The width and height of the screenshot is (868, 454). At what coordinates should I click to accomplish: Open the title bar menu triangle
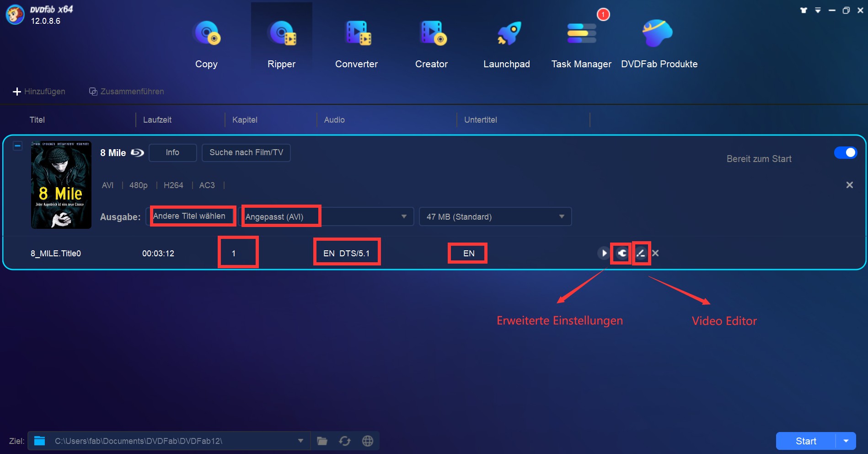pyautogui.click(x=818, y=10)
